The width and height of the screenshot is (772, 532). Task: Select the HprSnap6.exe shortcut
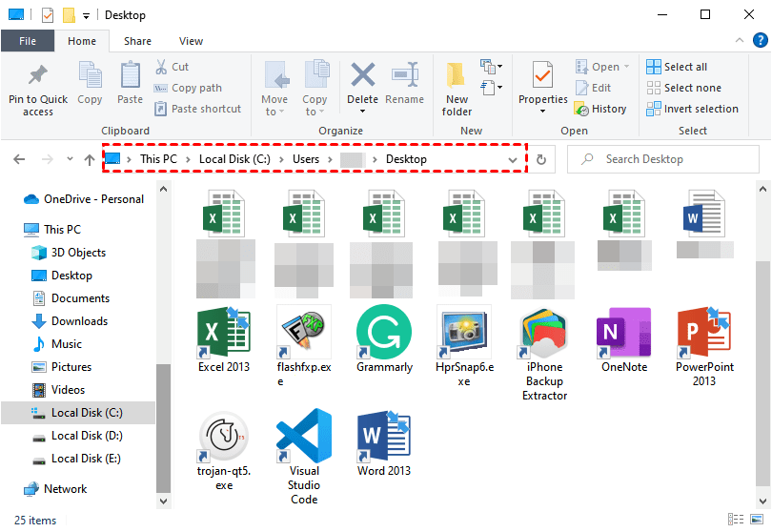point(464,346)
